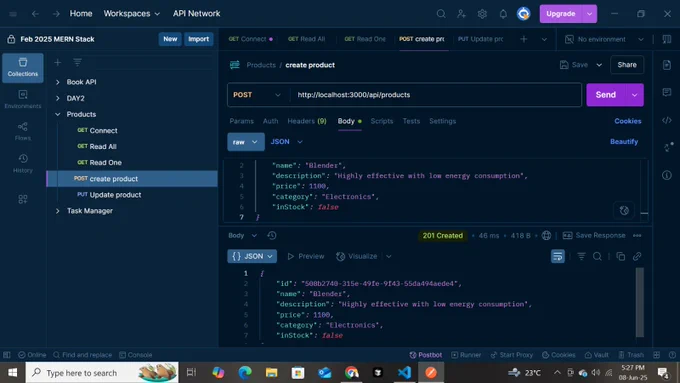Open the Scripts tab
The width and height of the screenshot is (680, 383).
(382, 121)
